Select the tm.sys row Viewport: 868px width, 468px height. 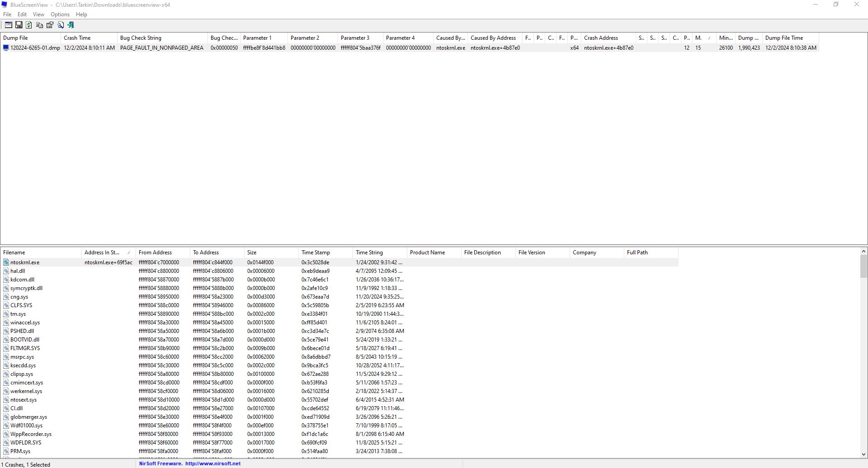[x=339, y=314]
